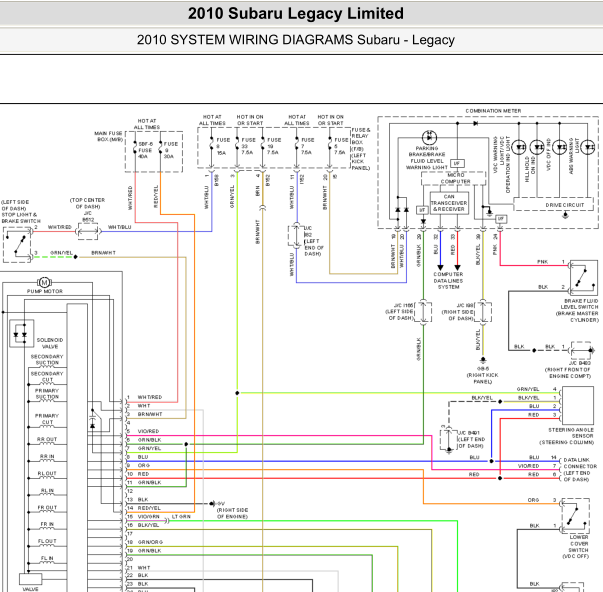Click the MAIN FUSE BOX (M/B) label

point(109,136)
